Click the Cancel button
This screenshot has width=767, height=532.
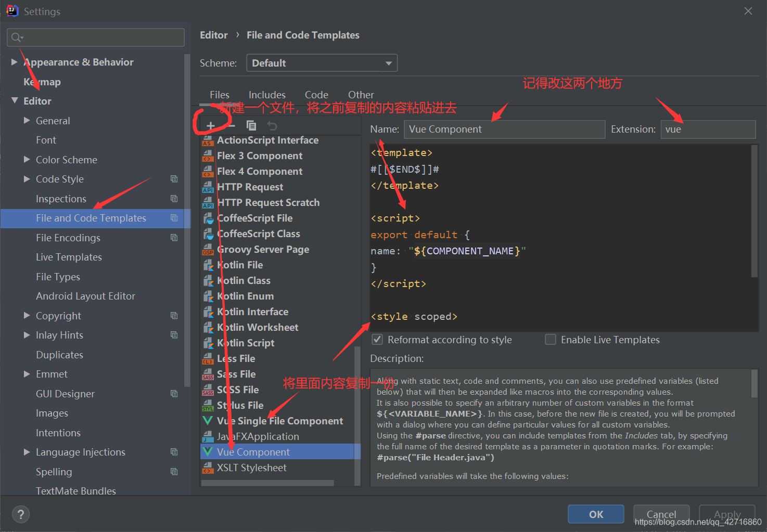pos(661,514)
